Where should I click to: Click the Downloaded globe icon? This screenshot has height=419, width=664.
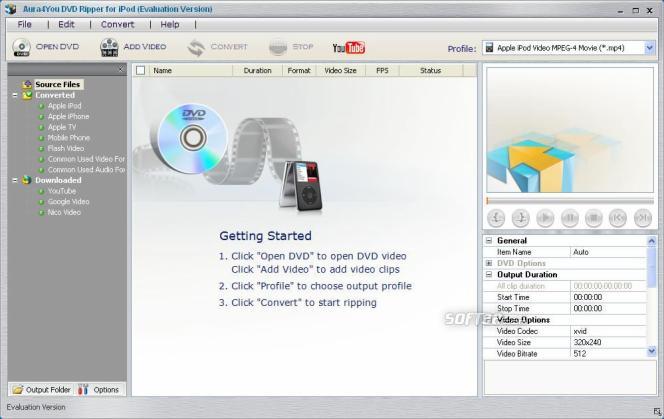27,180
